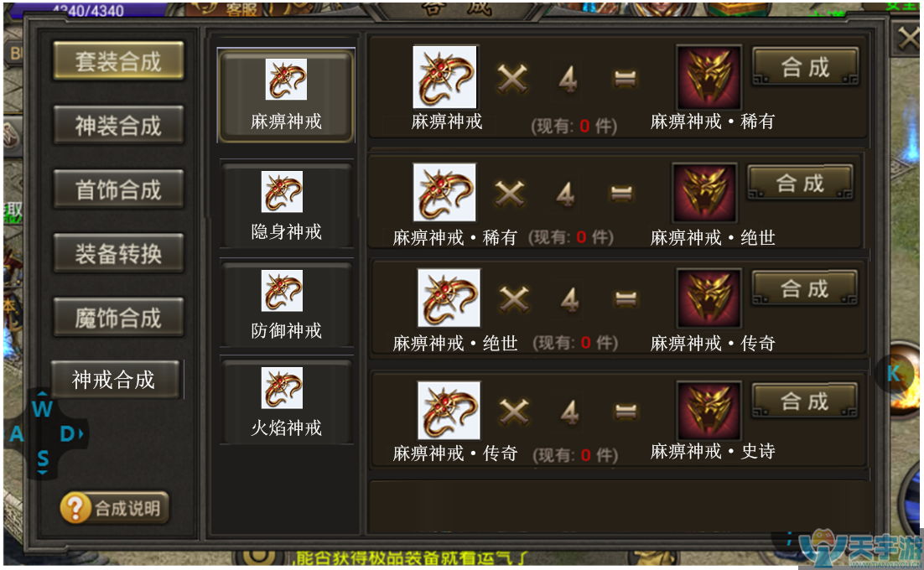This screenshot has width=924, height=570.
Task: Select the 神戒合成 tab
Action: tap(115, 380)
